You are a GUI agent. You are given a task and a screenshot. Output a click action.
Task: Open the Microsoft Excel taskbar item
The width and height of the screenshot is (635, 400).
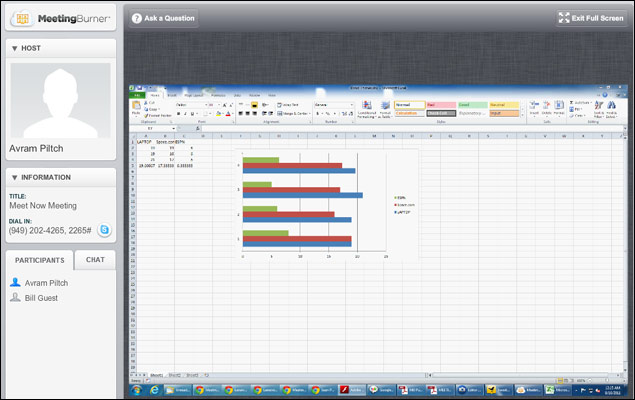coord(558,390)
